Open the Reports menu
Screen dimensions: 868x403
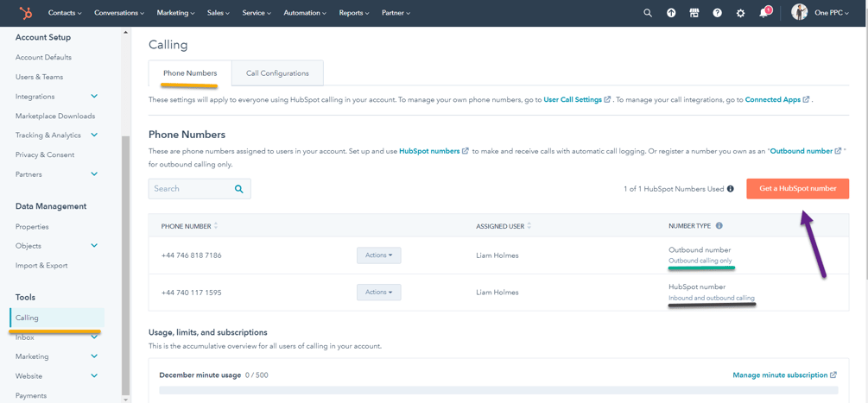tap(354, 13)
